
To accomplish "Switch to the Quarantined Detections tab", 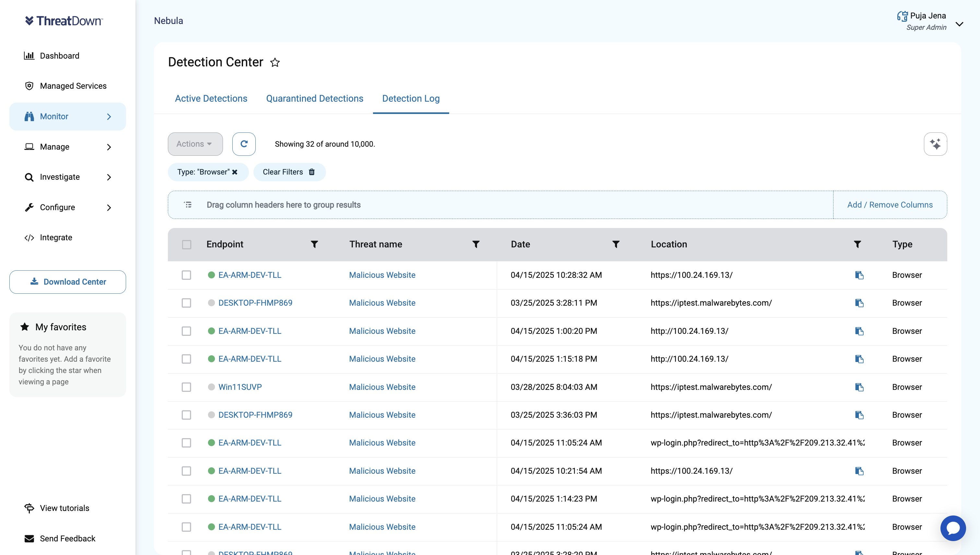I will coord(314,98).
